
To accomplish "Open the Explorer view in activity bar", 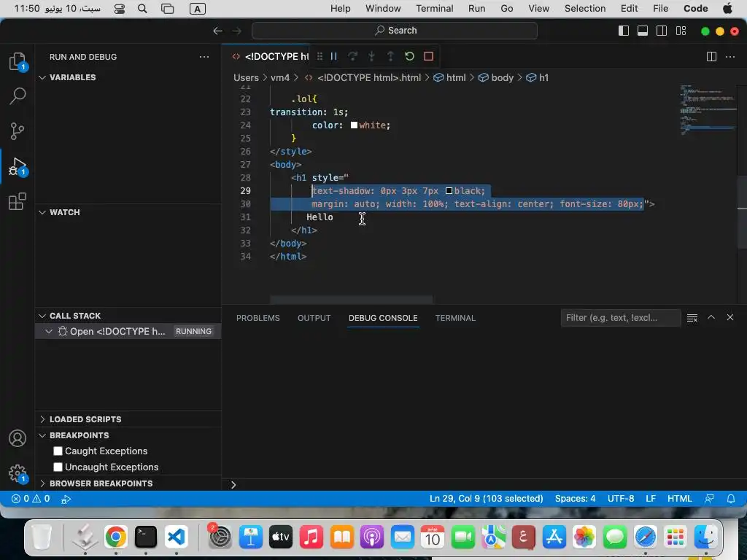I will coord(18,61).
